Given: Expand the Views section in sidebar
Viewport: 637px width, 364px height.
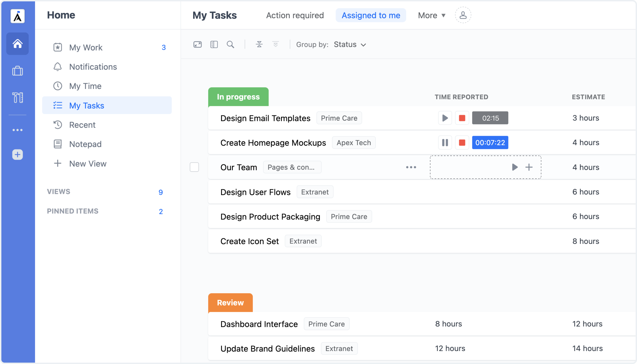Looking at the screenshot, I should 59,191.
